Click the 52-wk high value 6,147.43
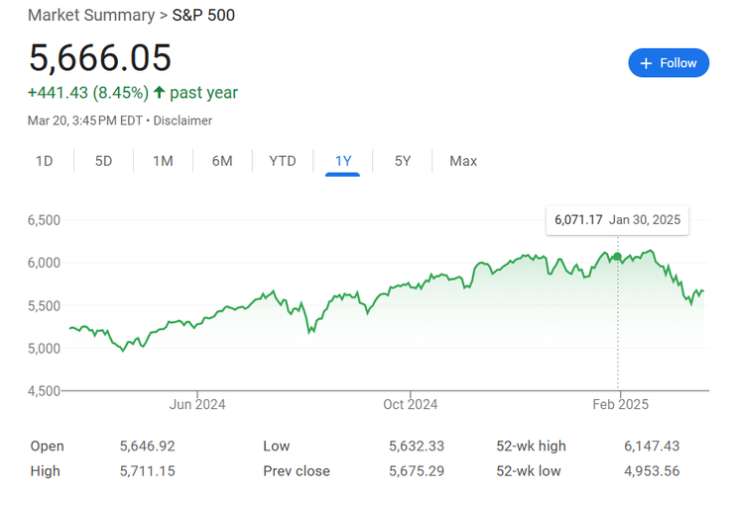 [652, 446]
